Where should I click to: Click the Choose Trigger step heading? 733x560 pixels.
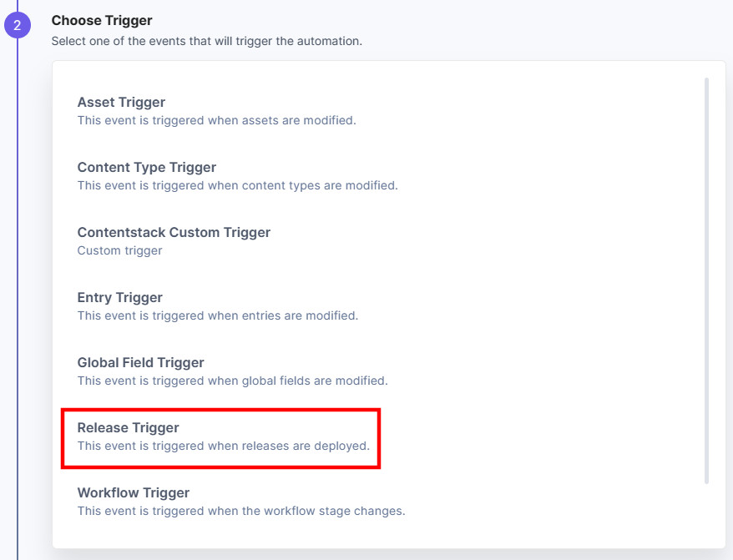(102, 21)
